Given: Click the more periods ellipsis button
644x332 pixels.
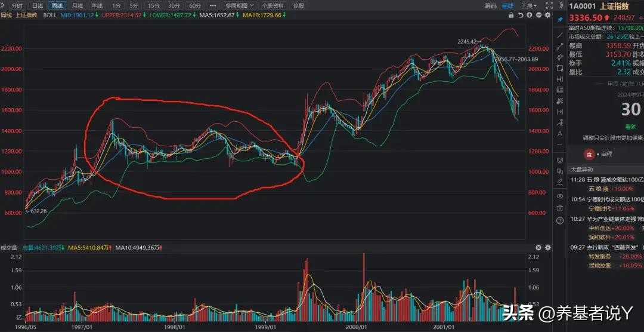Looking at the screenshot, I should pyautogui.click(x=212, y=5).
